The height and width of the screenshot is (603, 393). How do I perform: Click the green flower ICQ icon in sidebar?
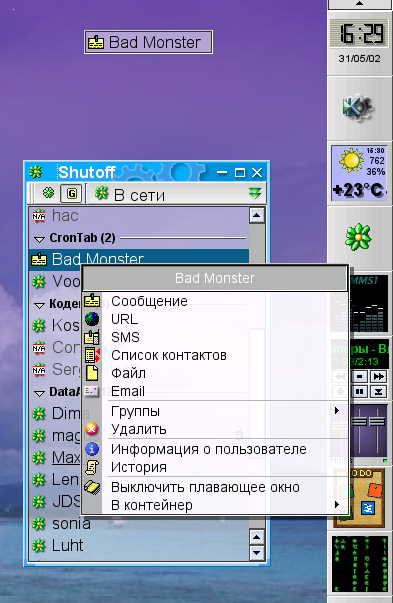358,237
